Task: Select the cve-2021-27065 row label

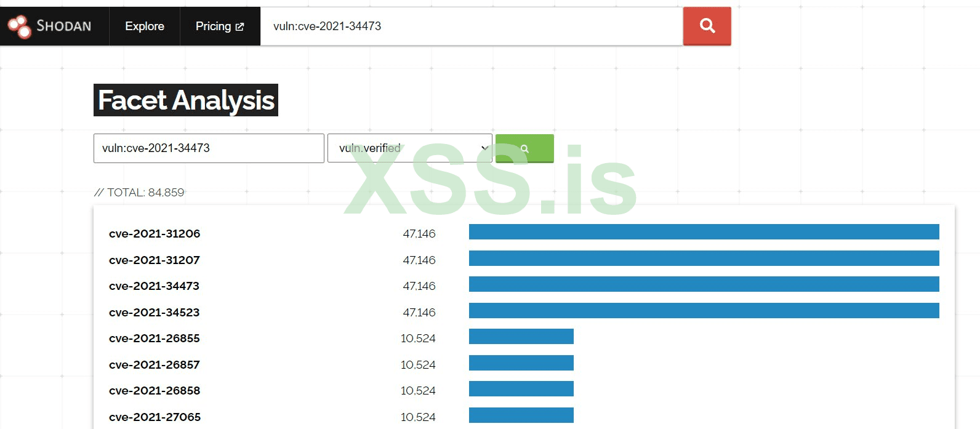Action: [155, 417]
